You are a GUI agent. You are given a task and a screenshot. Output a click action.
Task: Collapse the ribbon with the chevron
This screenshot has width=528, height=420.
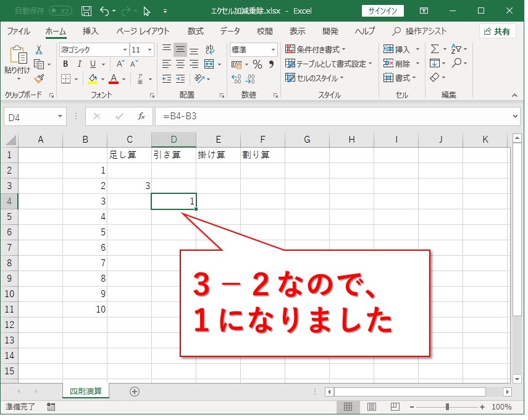coord(514,95)
